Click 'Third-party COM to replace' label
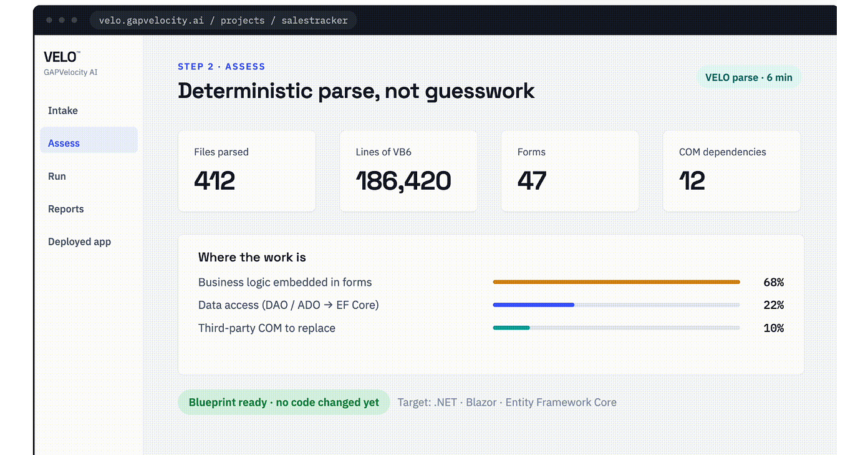 coord(267,328)
